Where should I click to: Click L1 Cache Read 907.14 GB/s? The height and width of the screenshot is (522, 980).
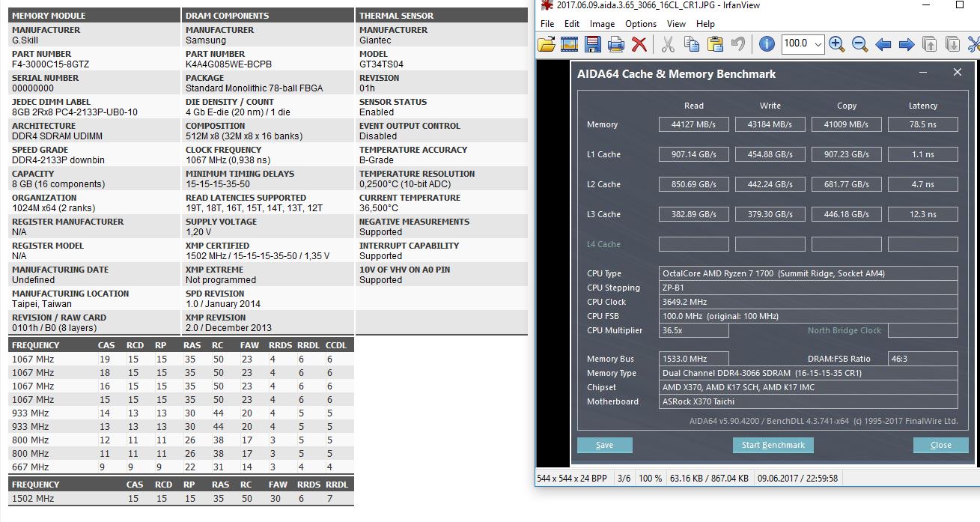[694, 154]
